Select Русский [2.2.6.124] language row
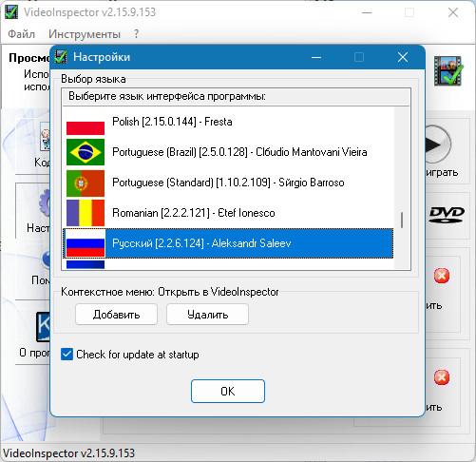The image size is (476, 462). [228, 243]
